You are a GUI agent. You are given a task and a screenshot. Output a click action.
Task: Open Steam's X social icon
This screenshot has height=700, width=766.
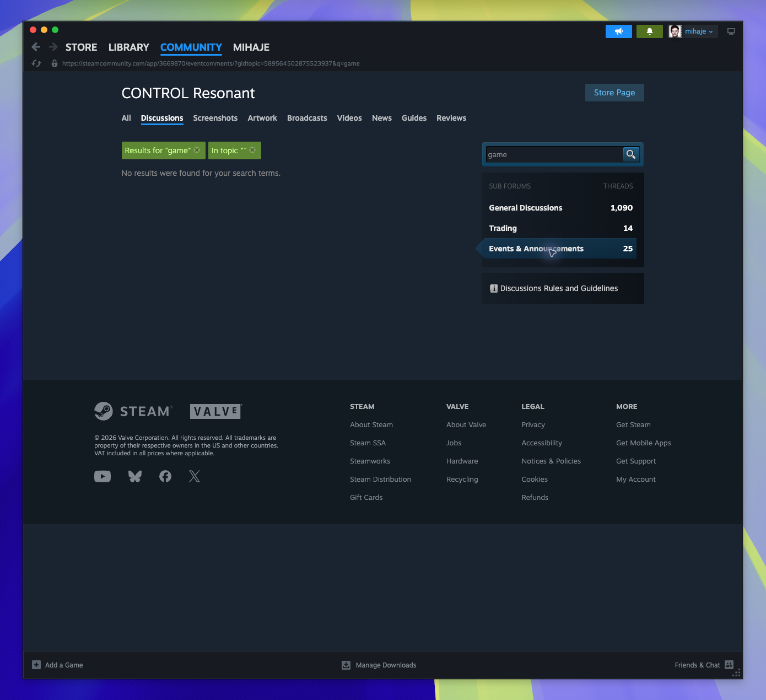[x=195, y=476]
